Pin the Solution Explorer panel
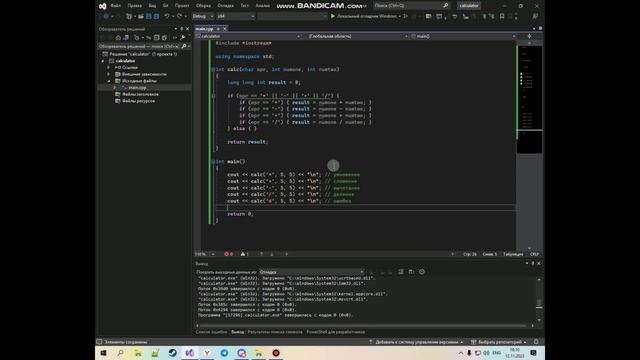Image resolution: width=640 pixels, height=360 pixels. tap(182, 29)
